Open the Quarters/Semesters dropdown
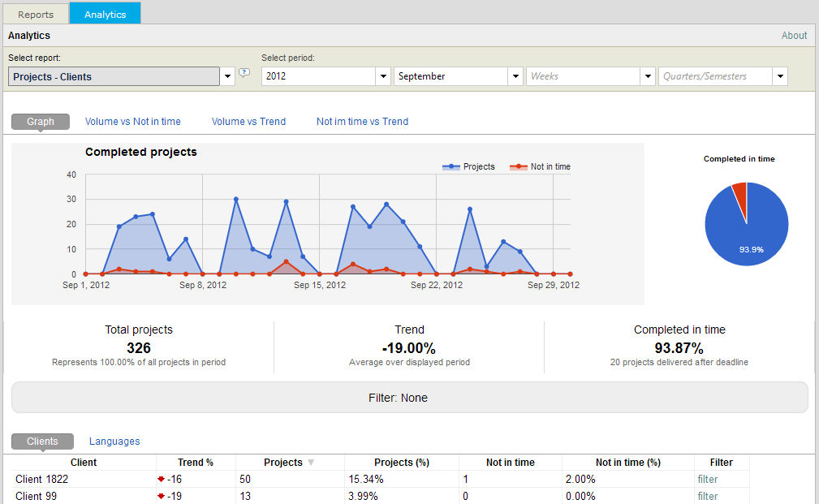 pos(779,76)
